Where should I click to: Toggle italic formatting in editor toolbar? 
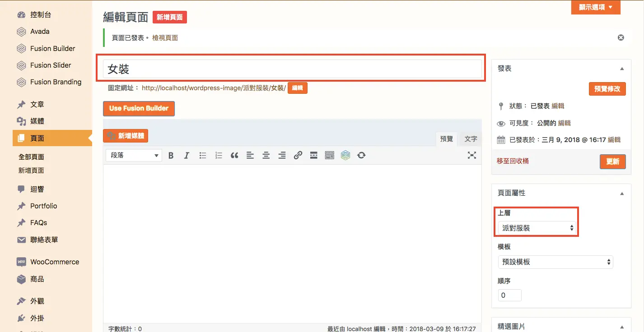[187, 155]
